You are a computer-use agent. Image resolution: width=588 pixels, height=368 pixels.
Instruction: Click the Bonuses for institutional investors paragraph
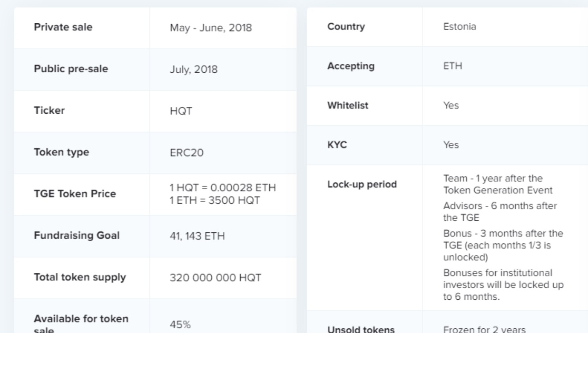pyautogui.click(x=503, y=285)
